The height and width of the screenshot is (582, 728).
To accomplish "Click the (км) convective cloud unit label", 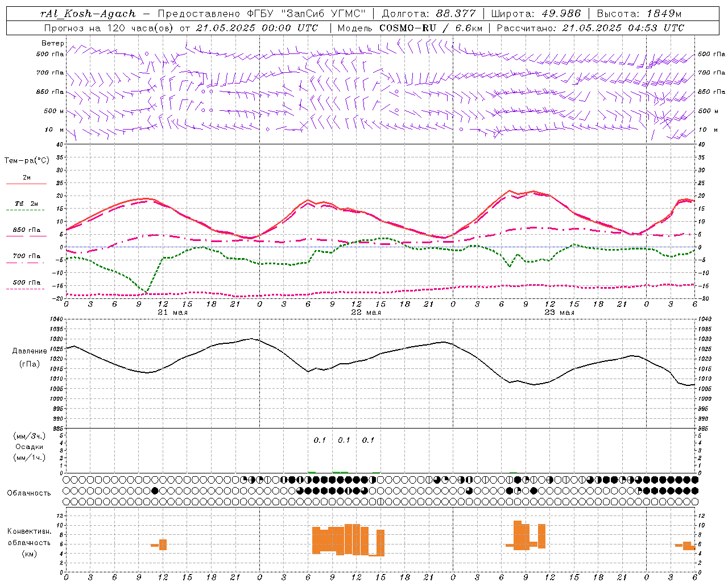I will 30,554.
